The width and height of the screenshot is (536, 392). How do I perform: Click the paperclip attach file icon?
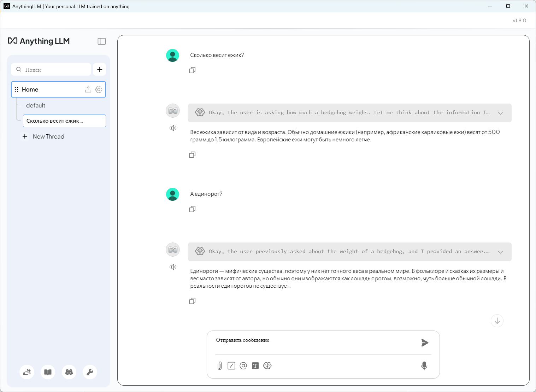point(219,366)
